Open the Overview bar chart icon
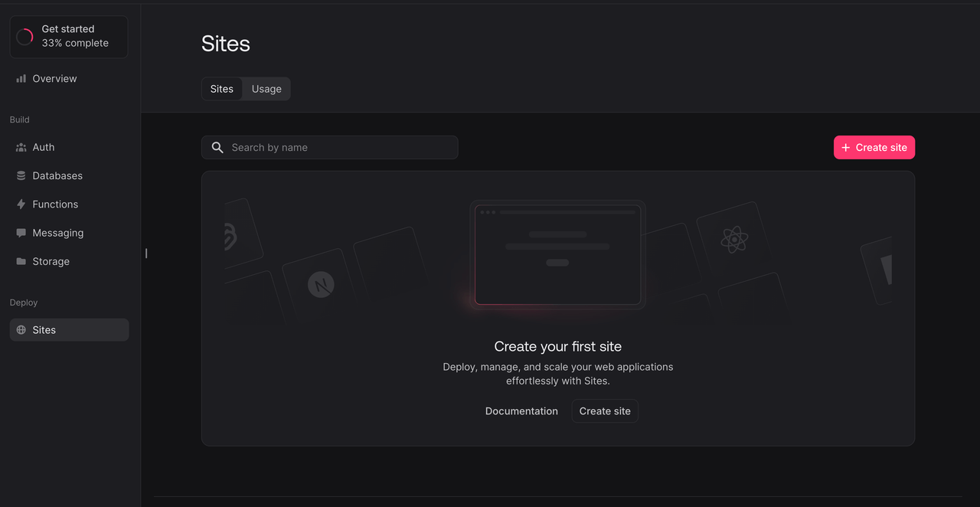 (x=21, y=78)
